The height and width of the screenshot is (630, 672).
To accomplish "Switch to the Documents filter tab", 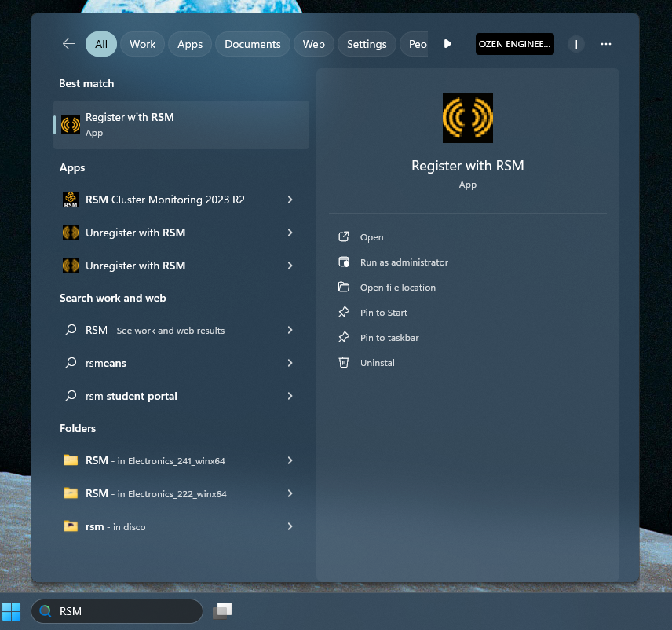I will point(253,44).
